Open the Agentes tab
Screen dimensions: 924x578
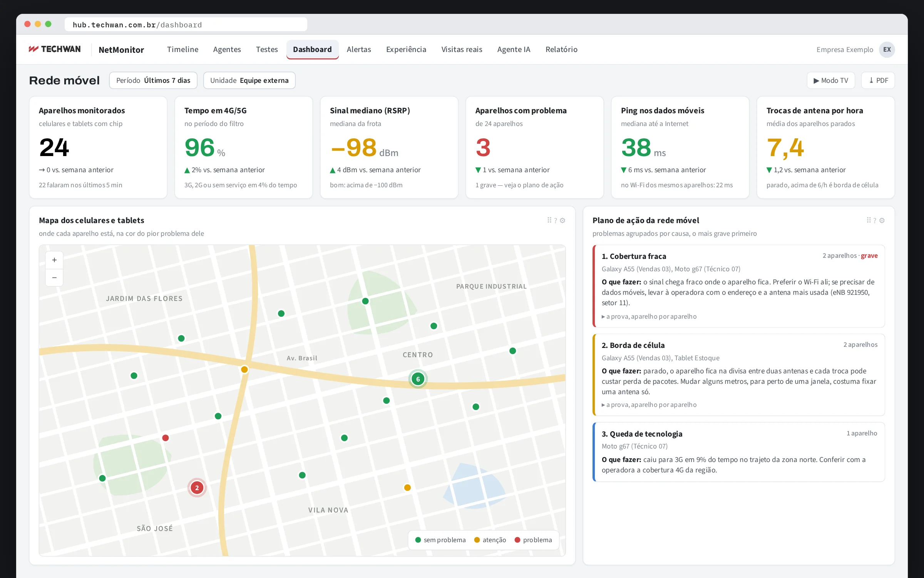(x=227, y=49)
